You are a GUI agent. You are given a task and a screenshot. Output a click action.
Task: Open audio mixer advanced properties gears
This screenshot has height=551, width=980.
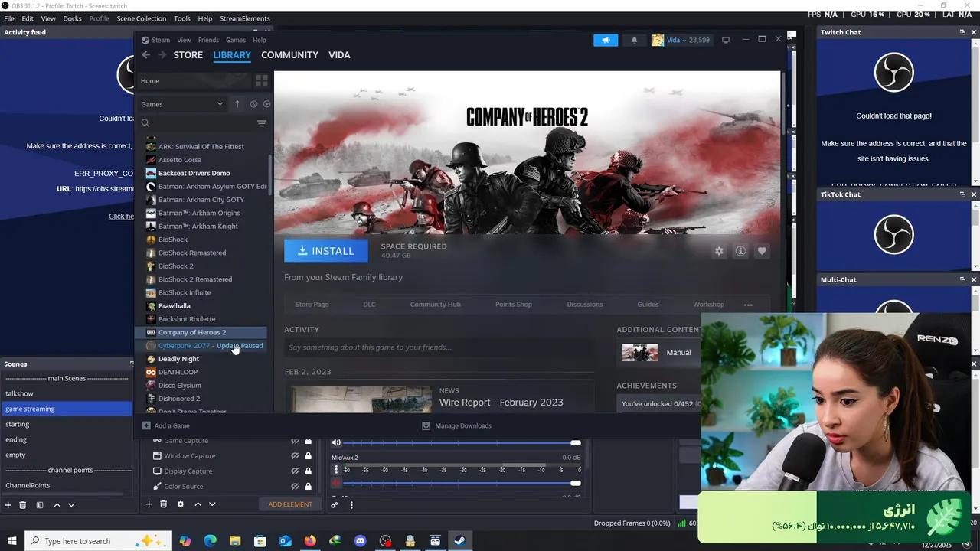pyautogui.click(x=335, y=505)
